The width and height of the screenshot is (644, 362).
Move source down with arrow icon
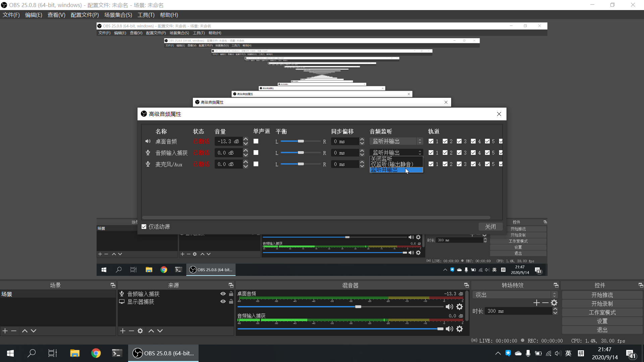coord(160,331)
